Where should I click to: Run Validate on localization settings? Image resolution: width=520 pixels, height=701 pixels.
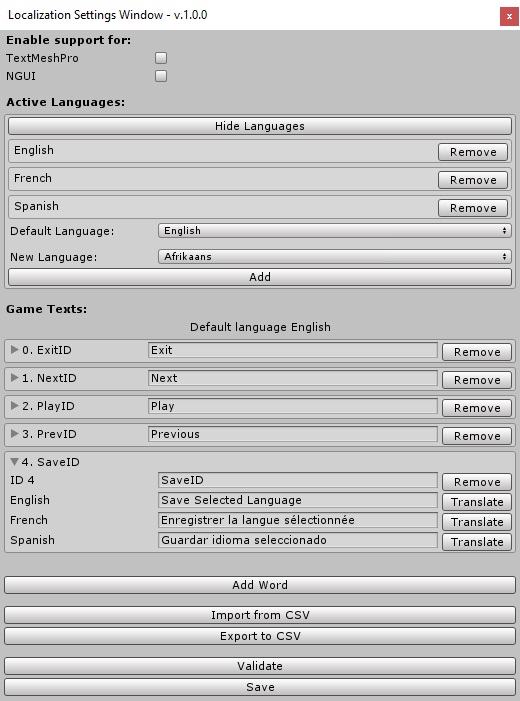(260, 666)
